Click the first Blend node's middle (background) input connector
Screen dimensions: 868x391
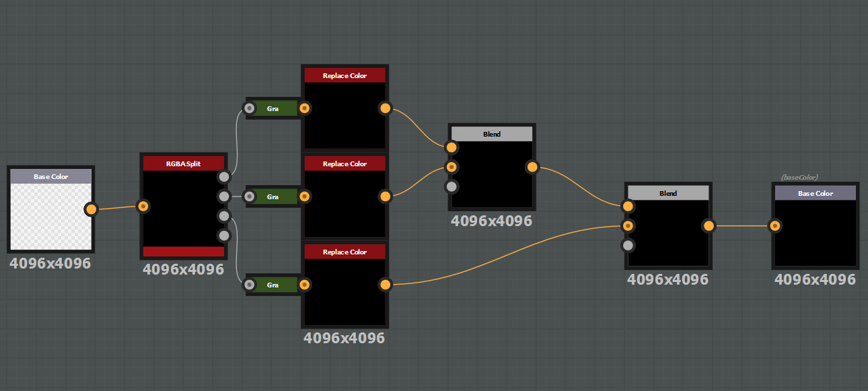451,167
